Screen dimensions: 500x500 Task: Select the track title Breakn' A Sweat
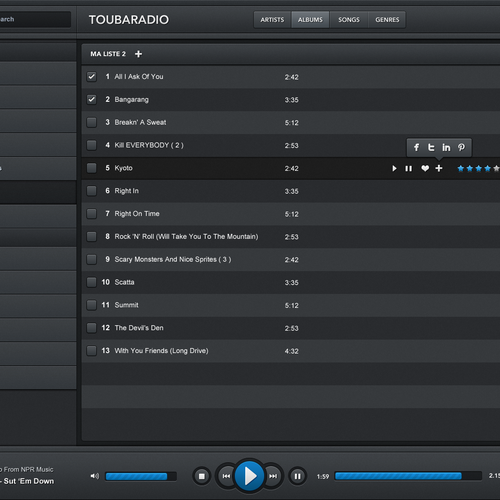(x=140, y=122)
